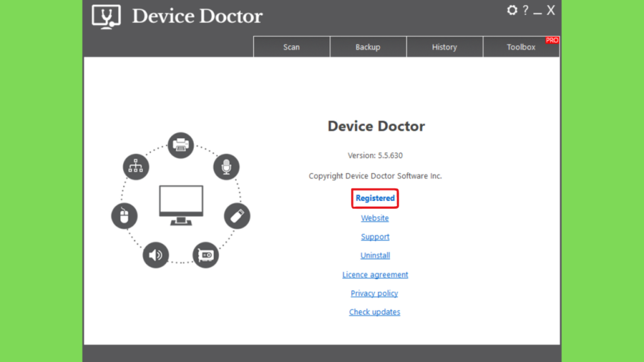
Task: Click the Device Doctor title bar text
Action: (x=197, y=16)
